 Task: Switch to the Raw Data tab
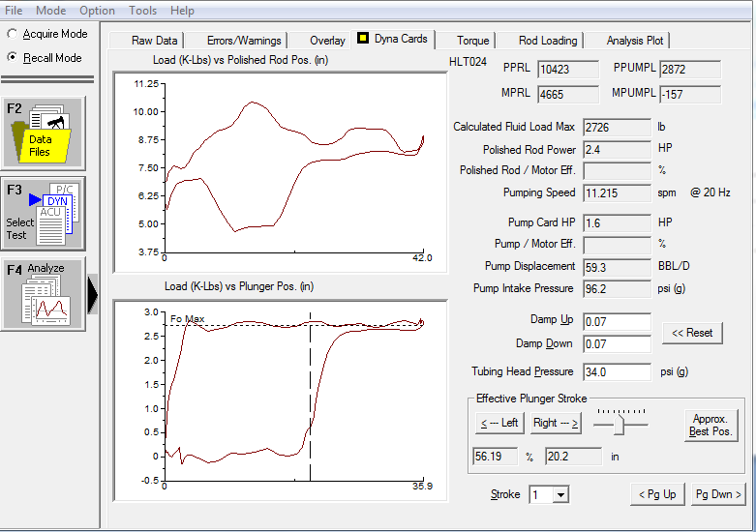click(154, 41)
